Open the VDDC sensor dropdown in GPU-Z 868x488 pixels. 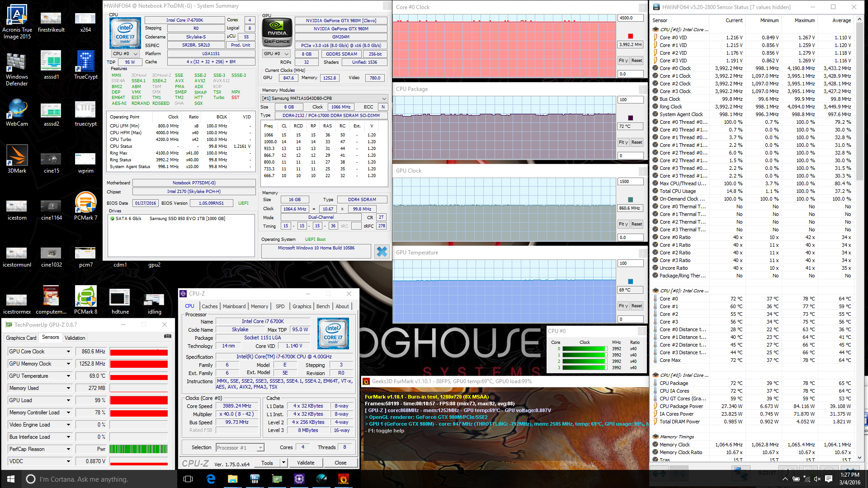[x=69, y=461]
